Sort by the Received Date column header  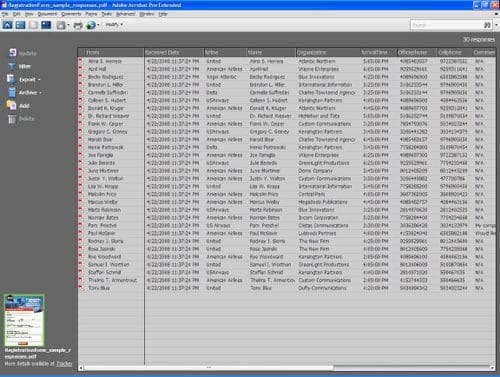[174, 52]
